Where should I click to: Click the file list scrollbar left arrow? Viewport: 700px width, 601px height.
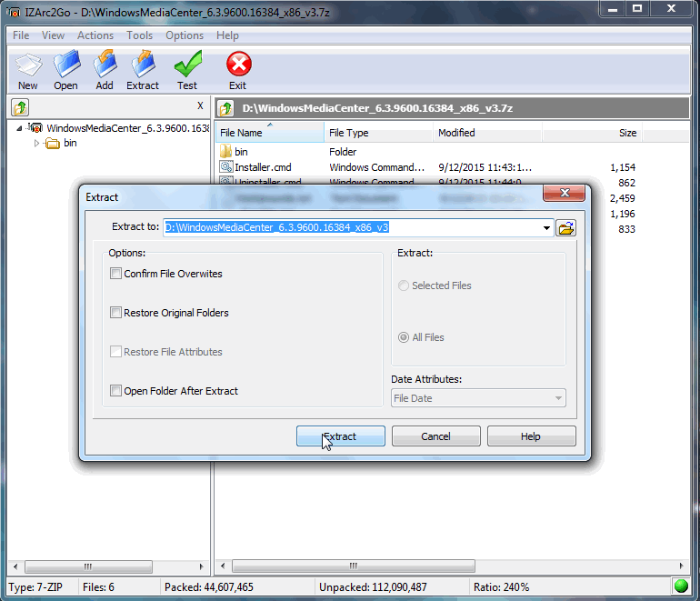click(223, 566)
